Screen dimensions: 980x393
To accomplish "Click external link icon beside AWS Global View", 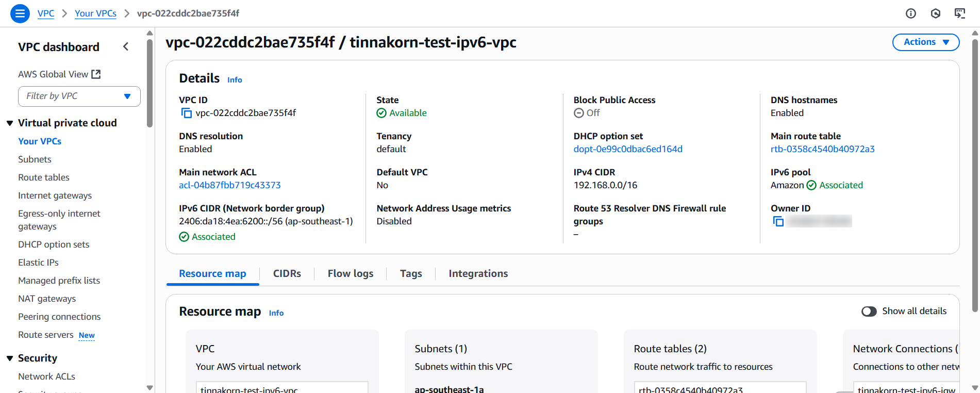I will point(96,74).
